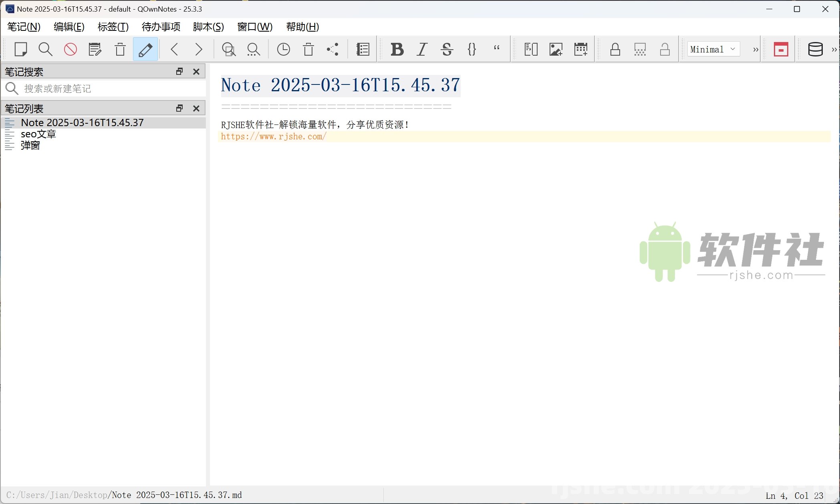Viewport: 840px width, 504px height.
Task: Open the Minimal workspace dropdown
Action: coord(713,49)
